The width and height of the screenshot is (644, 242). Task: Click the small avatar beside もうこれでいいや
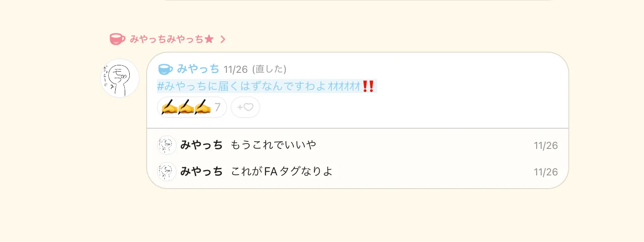click(167, 145)
